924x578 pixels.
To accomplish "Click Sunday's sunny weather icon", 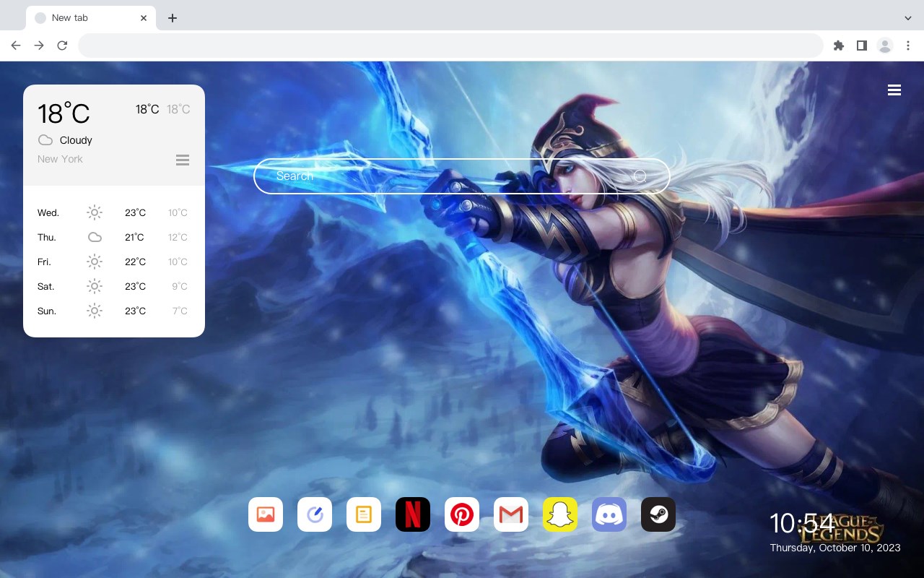I will click(95, 311).
